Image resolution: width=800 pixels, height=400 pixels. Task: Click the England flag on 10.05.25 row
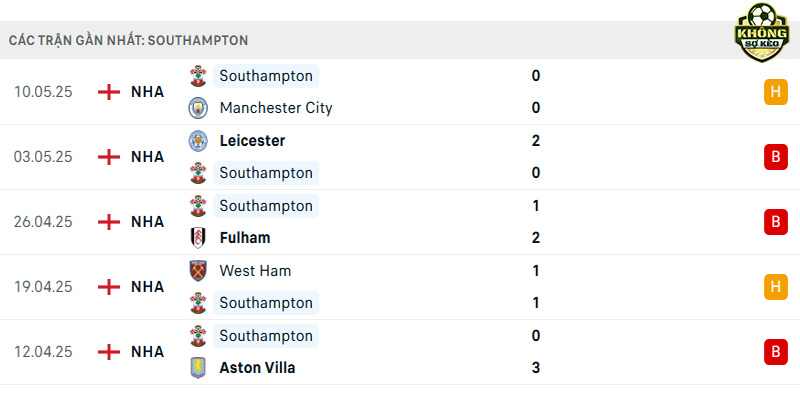click(109, 92)
